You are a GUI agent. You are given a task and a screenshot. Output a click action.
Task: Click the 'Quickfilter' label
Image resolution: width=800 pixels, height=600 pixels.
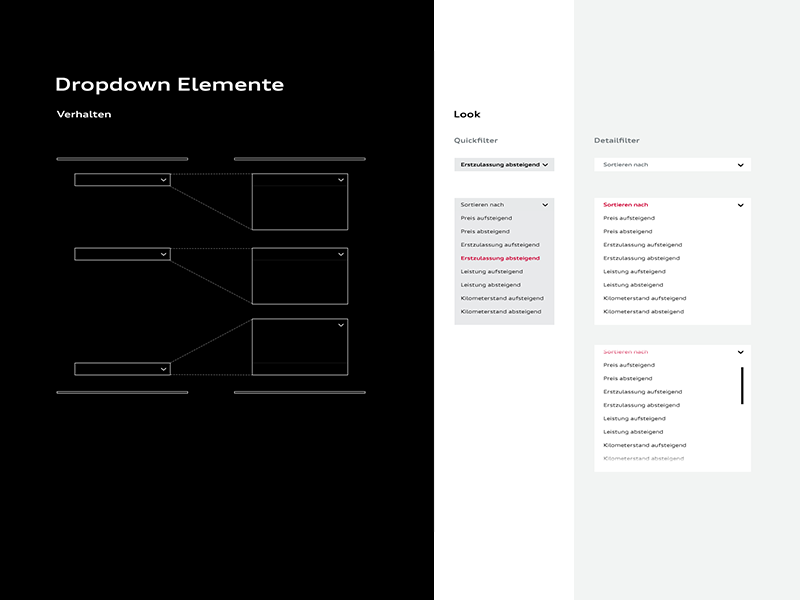(x=476, y=140)
